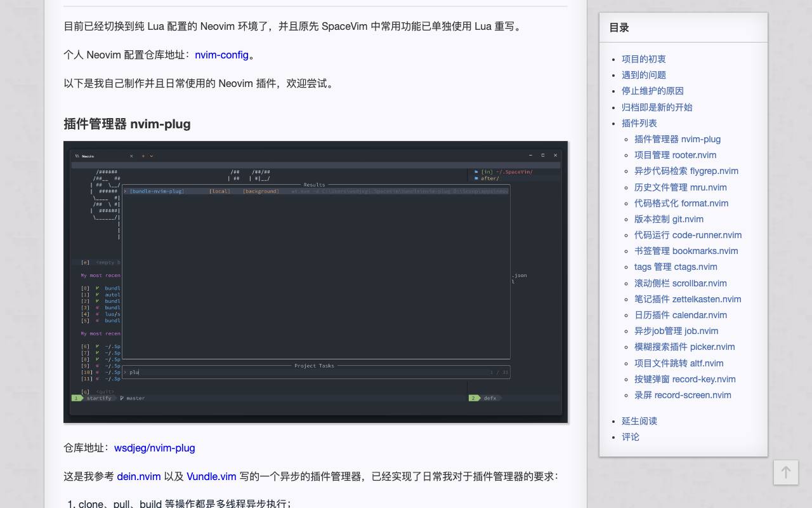Open tags 管理 ctags.nvim entry
This screenshot has width=812, height=508.
[676, 267]
